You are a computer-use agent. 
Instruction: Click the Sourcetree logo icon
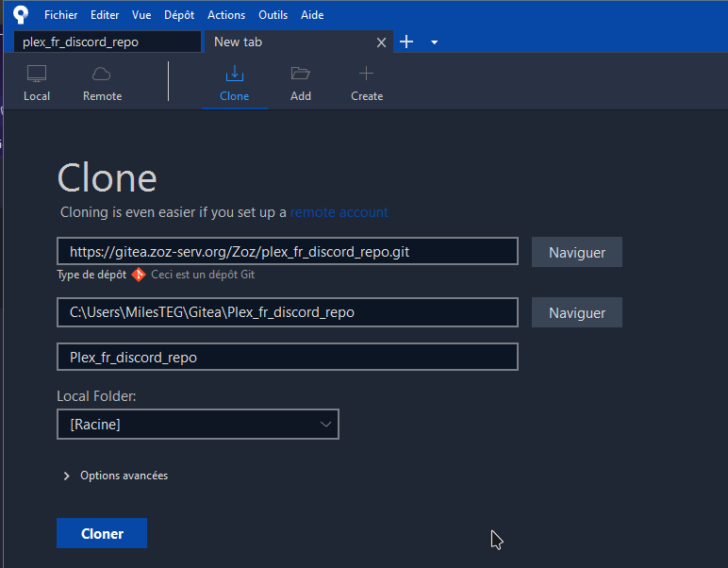coord(21,14)
